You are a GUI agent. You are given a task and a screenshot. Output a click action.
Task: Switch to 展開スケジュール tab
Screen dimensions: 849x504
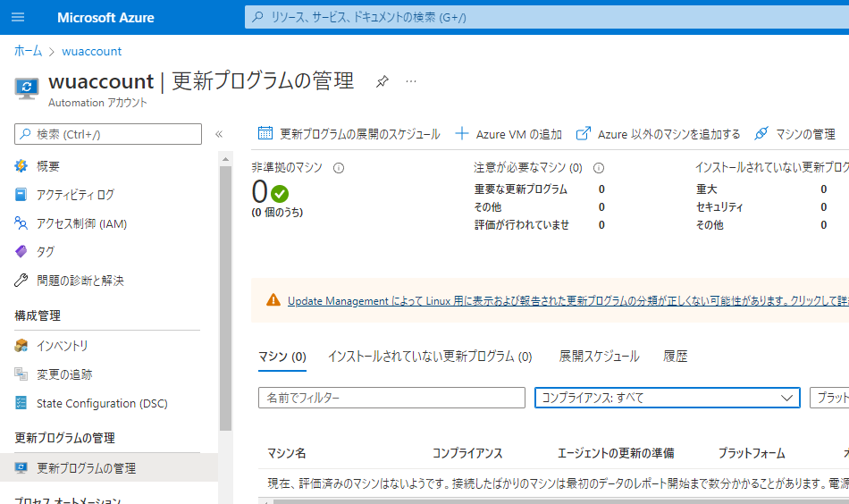tap(599, 357)
